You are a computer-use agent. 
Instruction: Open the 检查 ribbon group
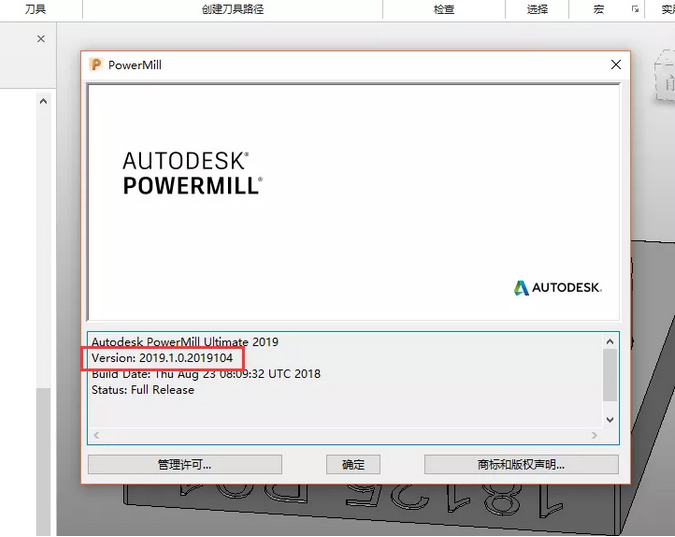click(444, 9)
